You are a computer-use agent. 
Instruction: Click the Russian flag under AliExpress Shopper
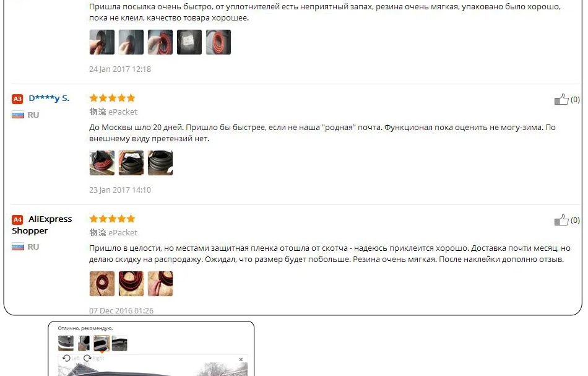(17, 247)
